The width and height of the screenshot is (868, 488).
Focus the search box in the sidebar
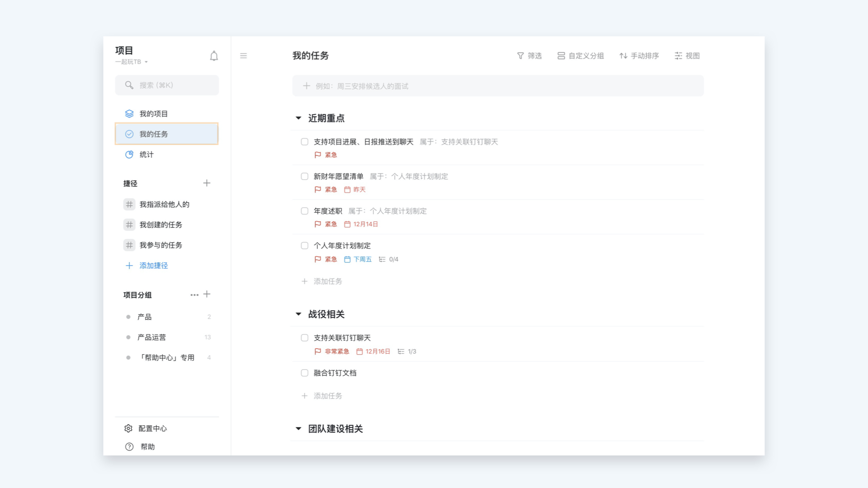click(167, 85)
